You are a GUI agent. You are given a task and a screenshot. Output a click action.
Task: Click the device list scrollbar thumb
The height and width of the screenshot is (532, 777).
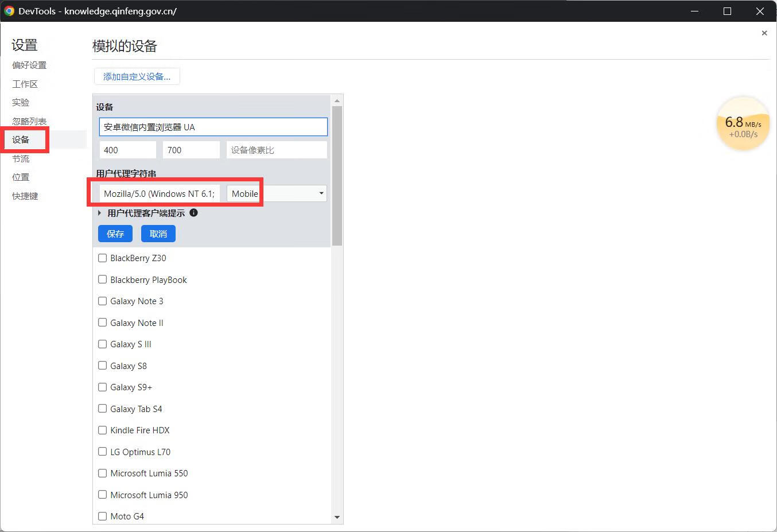coord(337,176)
